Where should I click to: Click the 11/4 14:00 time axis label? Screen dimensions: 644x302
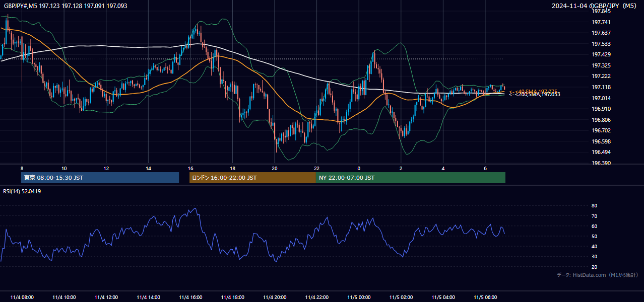[148, 297]
